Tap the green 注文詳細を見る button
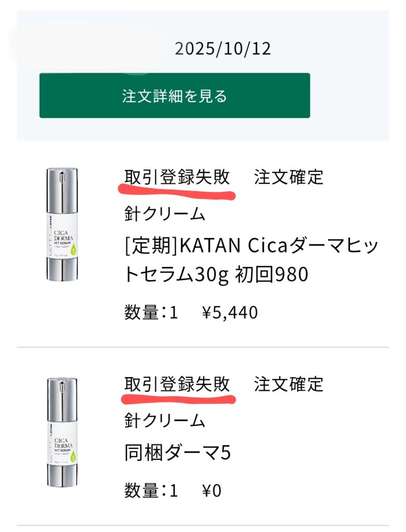This screenshot has width=406, height=532. (174, 96)
